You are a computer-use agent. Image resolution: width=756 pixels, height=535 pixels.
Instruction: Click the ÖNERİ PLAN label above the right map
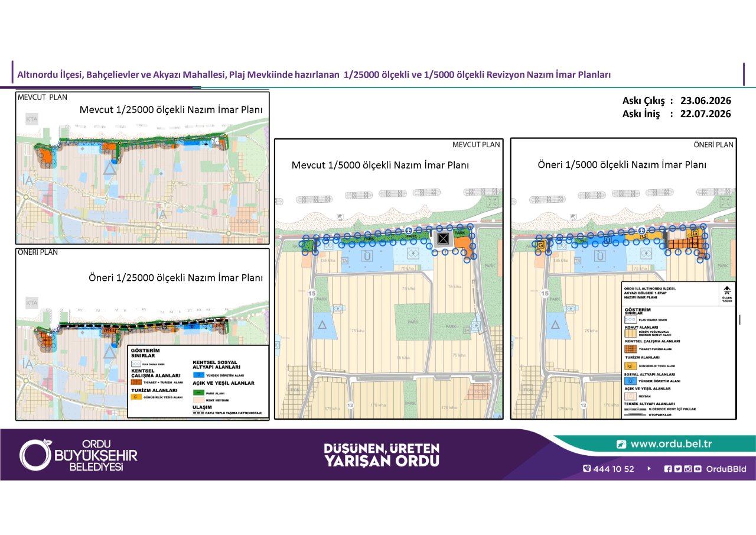[x=714, y=144]
